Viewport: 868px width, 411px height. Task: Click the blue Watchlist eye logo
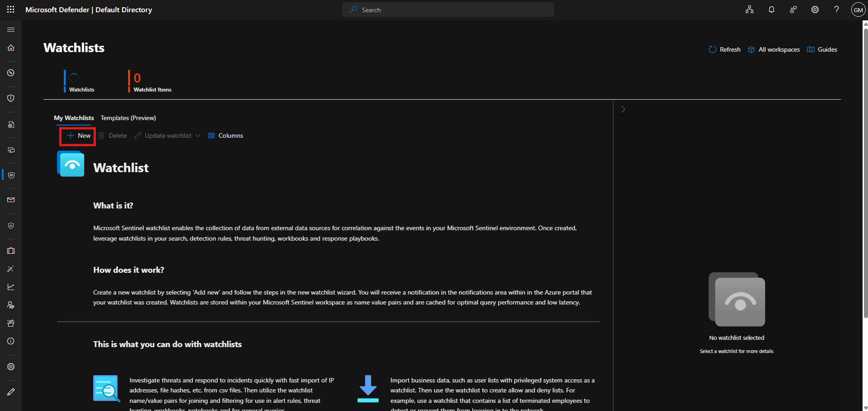click(71, 164)
